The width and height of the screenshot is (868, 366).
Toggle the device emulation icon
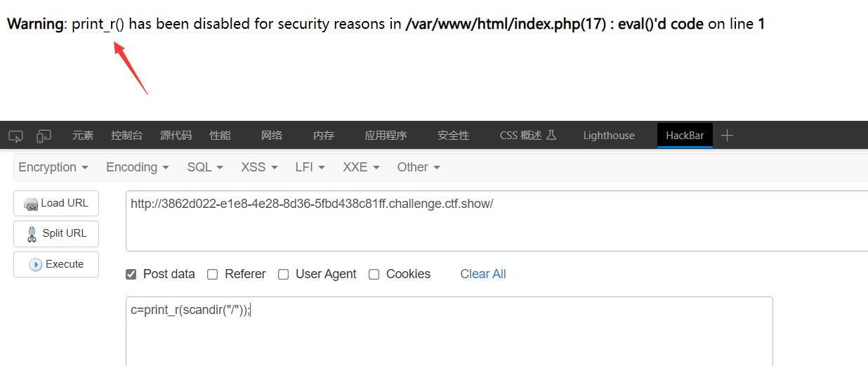44,136
